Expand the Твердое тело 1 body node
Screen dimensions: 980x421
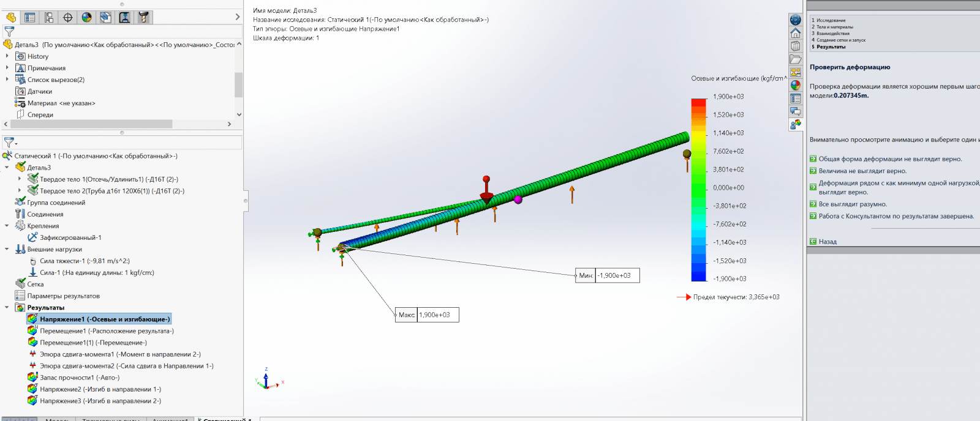coord(20,179)
